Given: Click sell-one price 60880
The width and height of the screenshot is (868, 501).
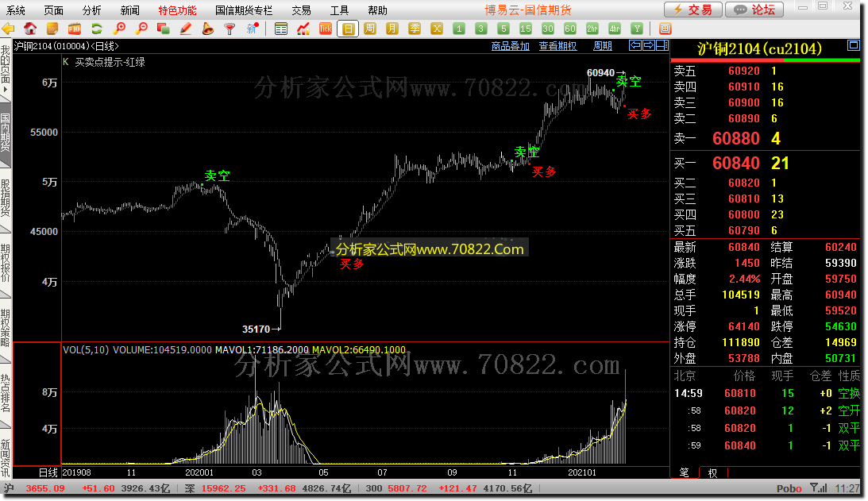Looking at the screenshot, I should [x=735, y=138].
